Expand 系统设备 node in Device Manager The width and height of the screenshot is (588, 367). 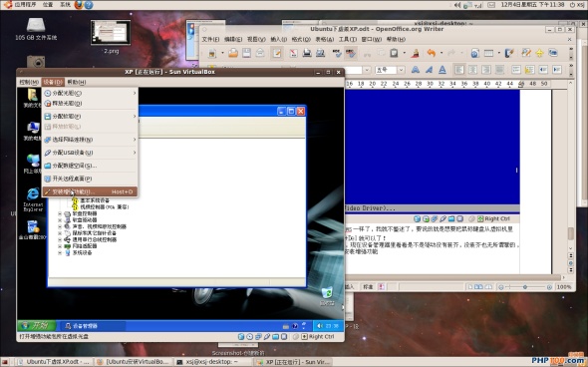click(60, 253)
